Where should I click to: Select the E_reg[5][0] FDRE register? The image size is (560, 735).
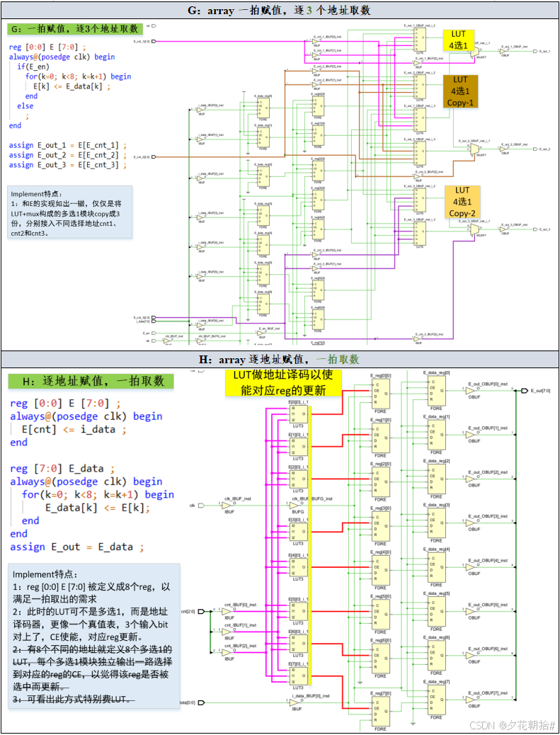[380, 615]
